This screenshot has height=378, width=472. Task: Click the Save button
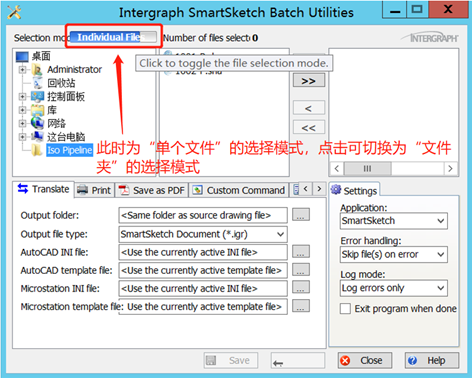pos(231,360)
